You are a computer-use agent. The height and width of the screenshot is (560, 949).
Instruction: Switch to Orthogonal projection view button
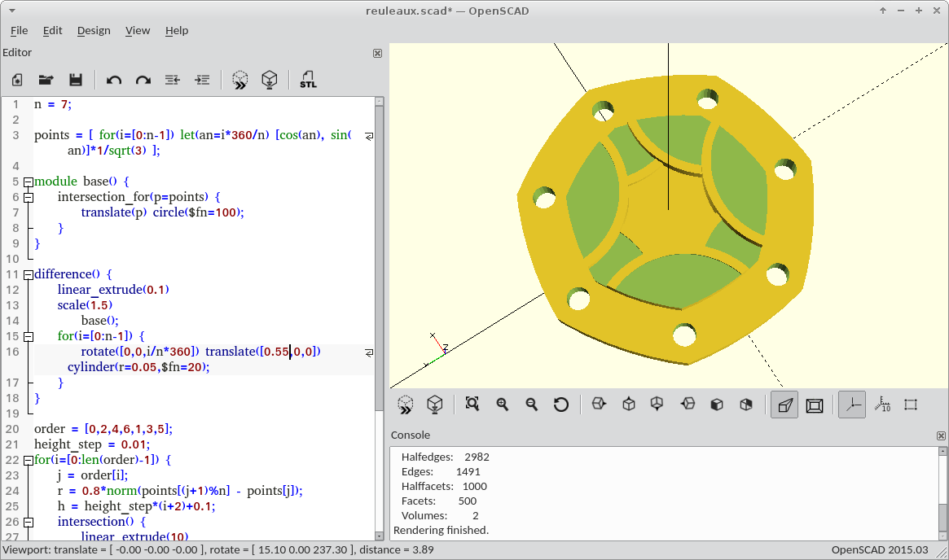[x=814, y=404]
